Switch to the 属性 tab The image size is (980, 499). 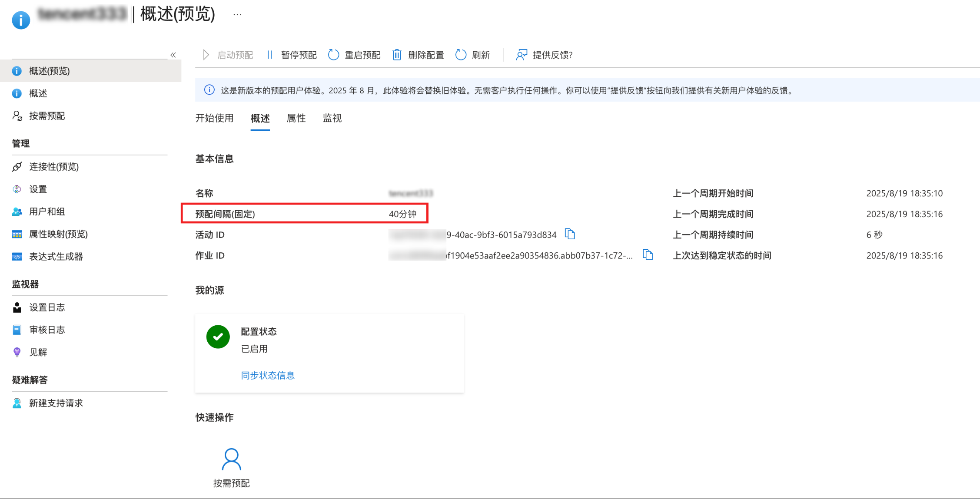point(296,118)
